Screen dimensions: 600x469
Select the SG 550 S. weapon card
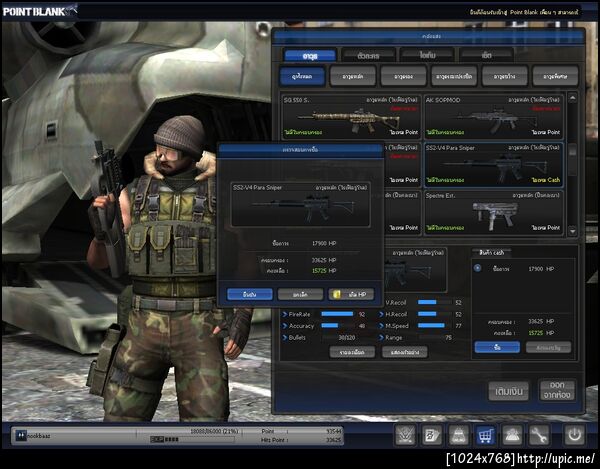[351, 116]
